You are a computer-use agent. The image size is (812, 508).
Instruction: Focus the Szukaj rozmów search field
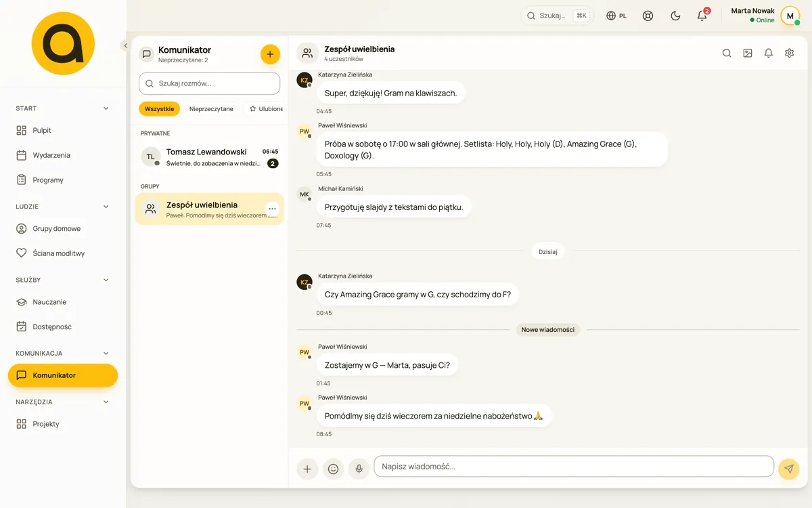pos(210,83)
